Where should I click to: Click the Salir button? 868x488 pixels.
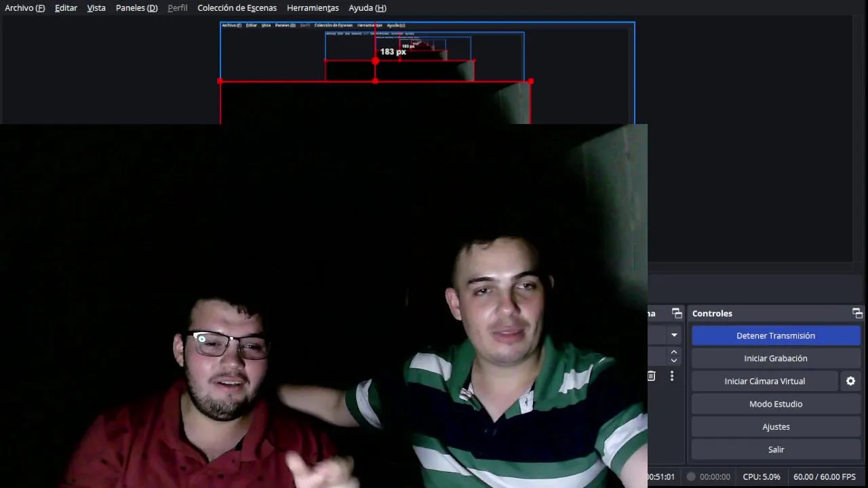(x=776, y=449)
